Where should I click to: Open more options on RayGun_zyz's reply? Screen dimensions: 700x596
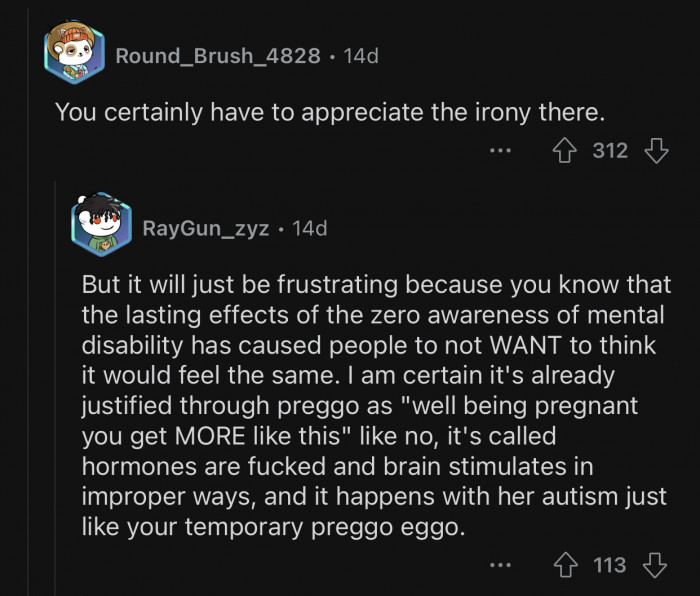pos(501,567)
